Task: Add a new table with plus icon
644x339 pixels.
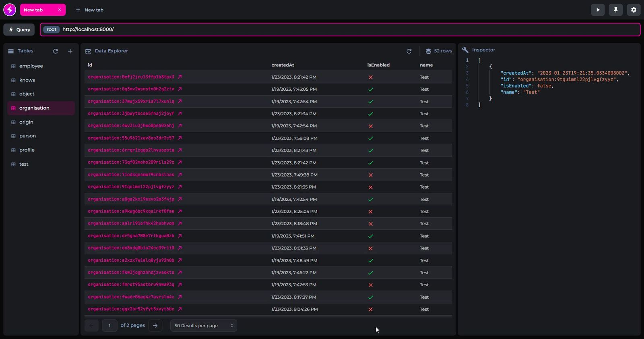Action: coord(70,51)
